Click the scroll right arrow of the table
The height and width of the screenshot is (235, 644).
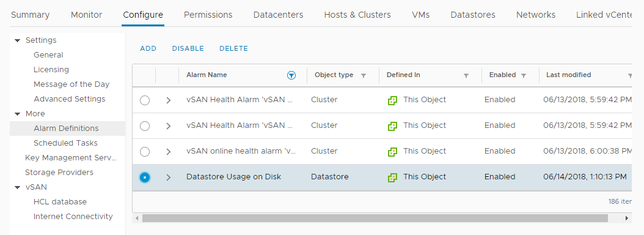point(627,218)
